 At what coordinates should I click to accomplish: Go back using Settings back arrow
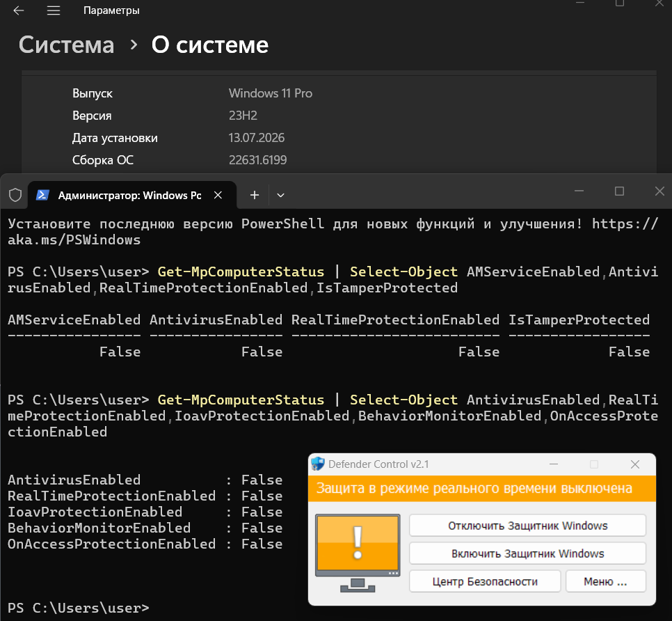(x=18, y=10)
